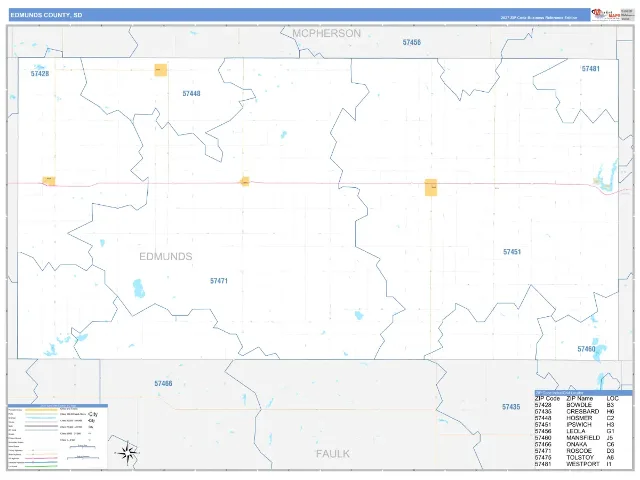The height and width of the screenshot is (480, 640).
Task: Click the map legend panel
Action: coord(58,436)
